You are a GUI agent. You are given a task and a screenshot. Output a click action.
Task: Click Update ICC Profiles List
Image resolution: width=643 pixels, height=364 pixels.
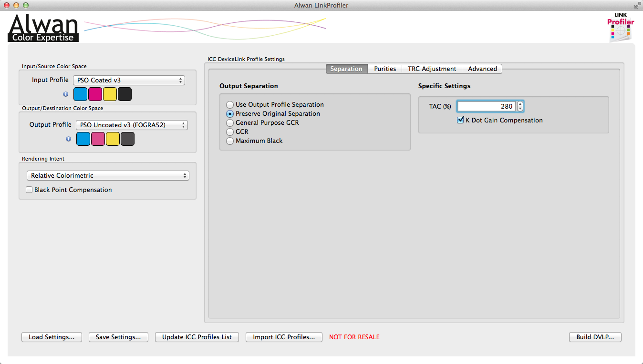click(197, 337)
